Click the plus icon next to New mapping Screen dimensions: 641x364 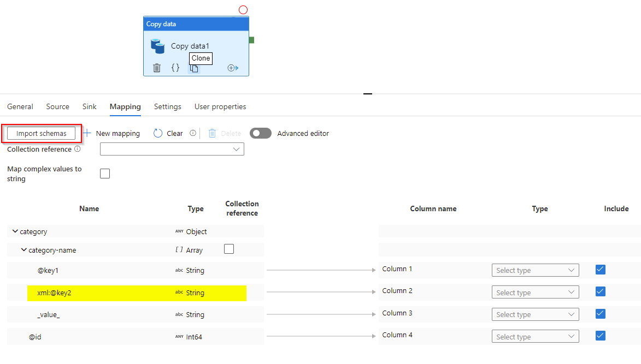point(88,133)
